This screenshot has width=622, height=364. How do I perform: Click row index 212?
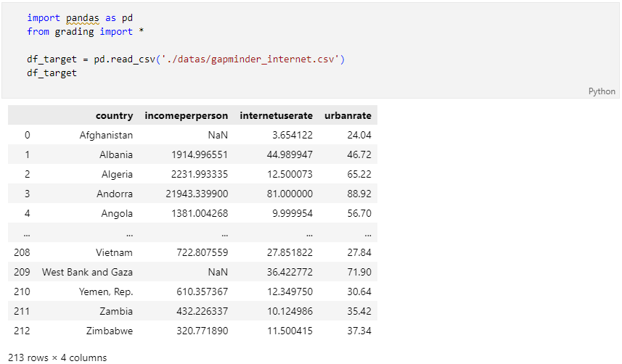click(22, 331)
